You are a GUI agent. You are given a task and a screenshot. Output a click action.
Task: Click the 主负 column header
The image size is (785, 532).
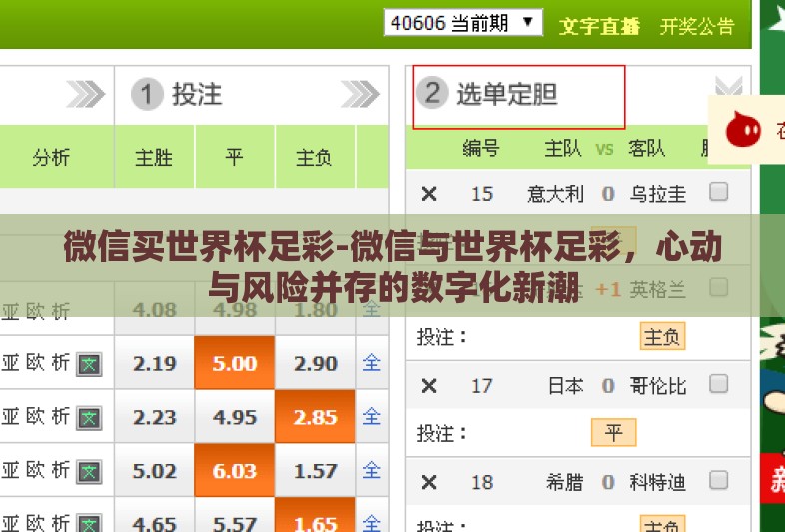(314, 157)
